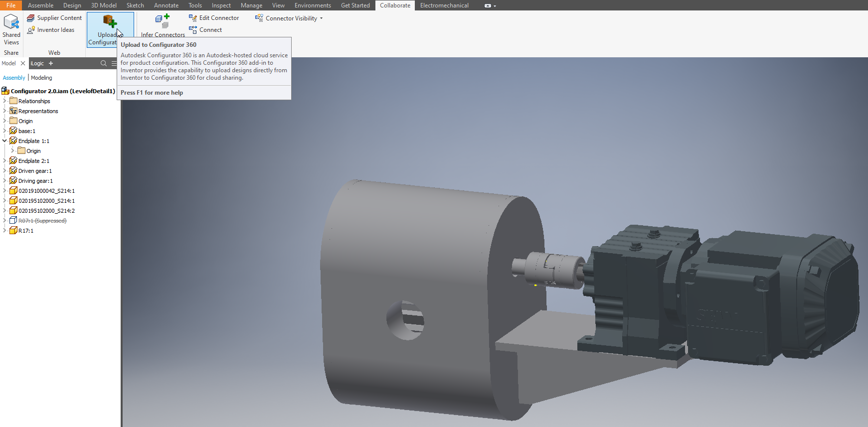868x427 pixels.
Task: Open Connector Visibility dropdown arrow
Action: 321,18
